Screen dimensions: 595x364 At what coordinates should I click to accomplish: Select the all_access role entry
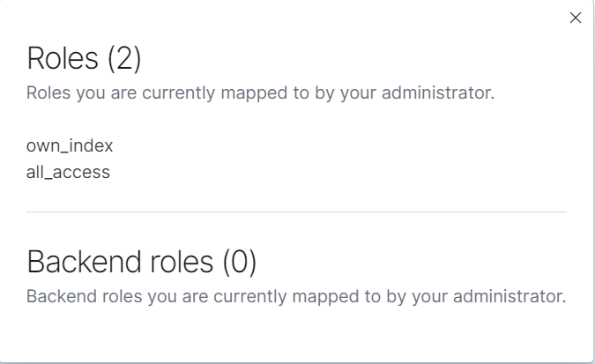[68, 172]
